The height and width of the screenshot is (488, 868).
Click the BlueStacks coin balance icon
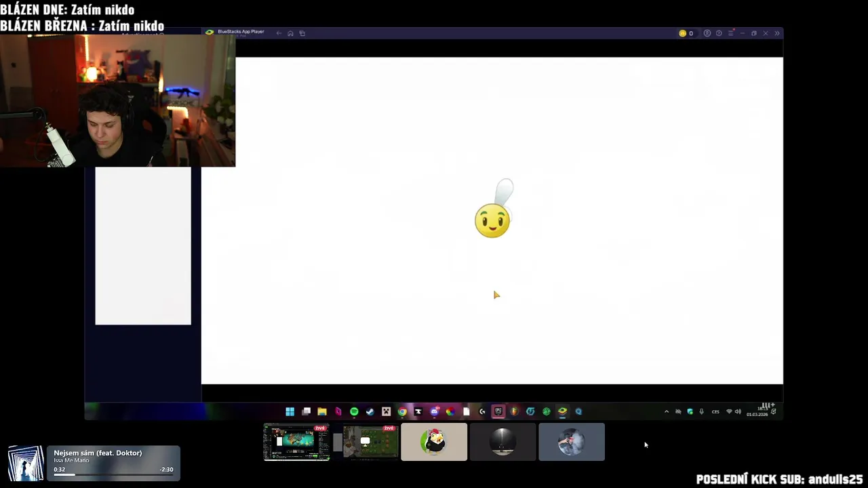point(682,33)
